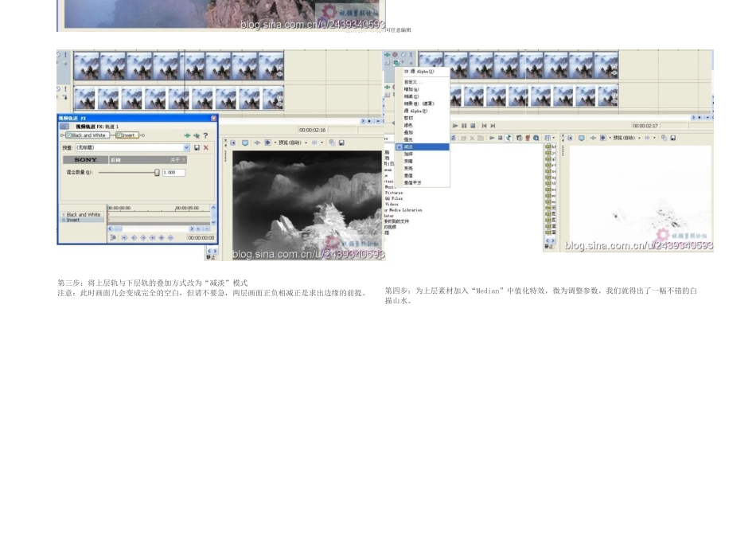Click the save preset floppy icon

click(x=197, y=147)
